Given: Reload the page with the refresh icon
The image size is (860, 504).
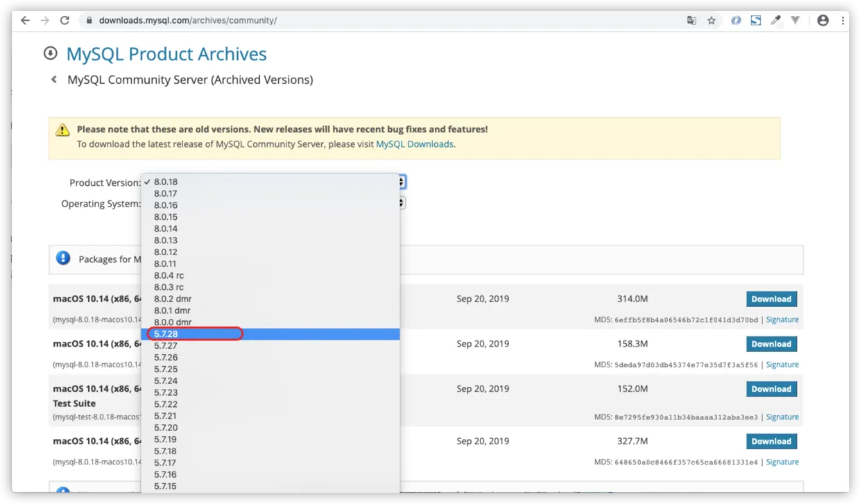Looking at the screenshot, I should click(x=64, y=21).
